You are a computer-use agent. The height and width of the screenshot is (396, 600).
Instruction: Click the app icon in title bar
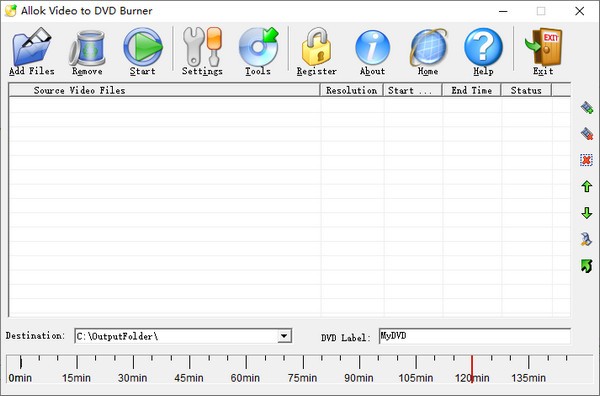point(11,11)
